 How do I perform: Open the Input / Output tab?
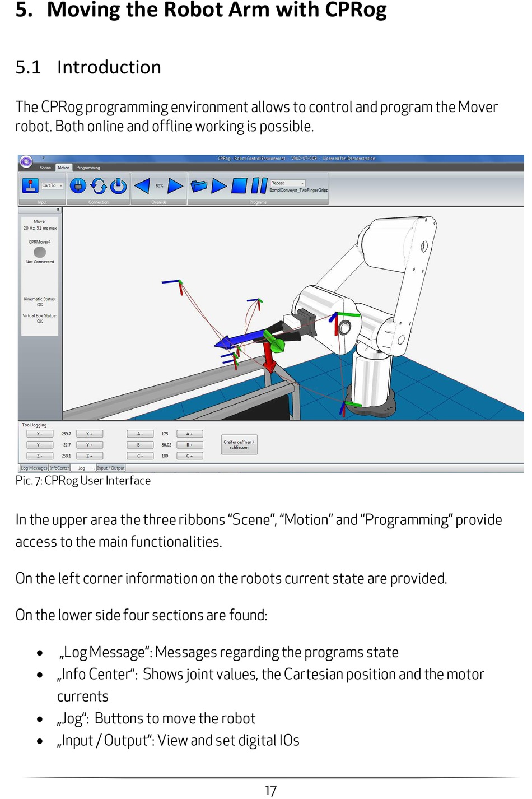coord(111,468)
